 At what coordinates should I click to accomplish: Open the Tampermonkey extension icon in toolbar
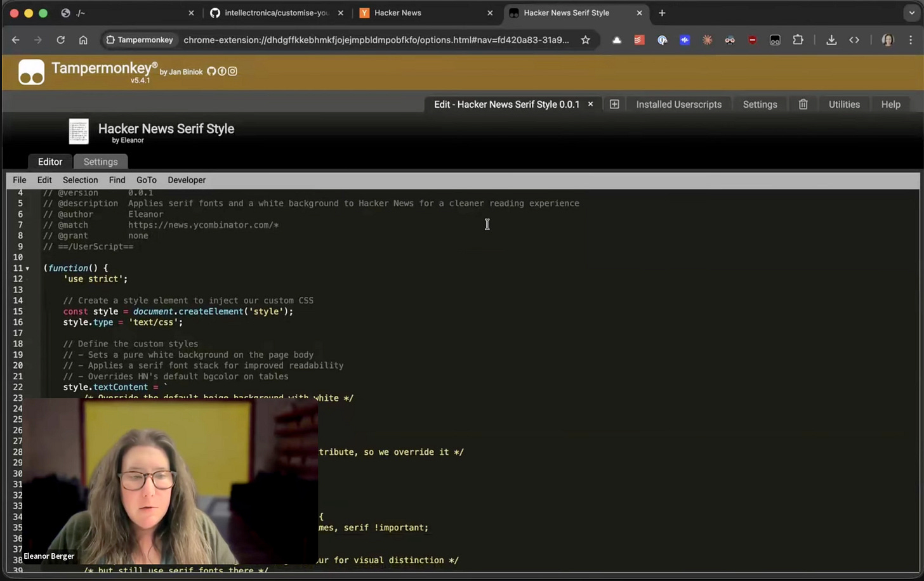pyautogui.click(x=775, y=40)
